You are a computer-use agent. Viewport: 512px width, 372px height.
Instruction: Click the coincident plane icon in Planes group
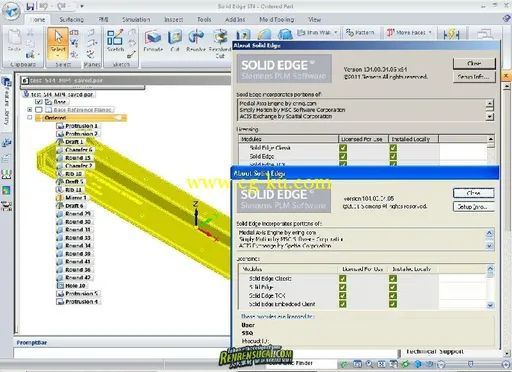click(x=91, y=33)
